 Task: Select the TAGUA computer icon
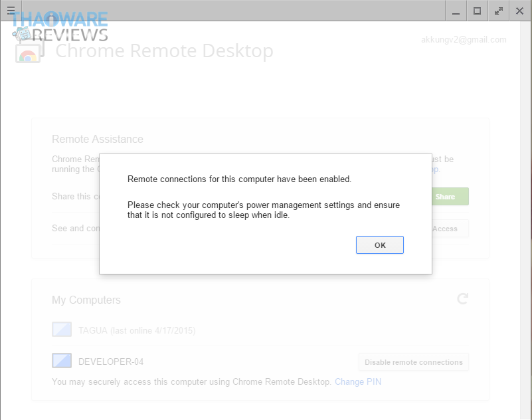point(62,330)
